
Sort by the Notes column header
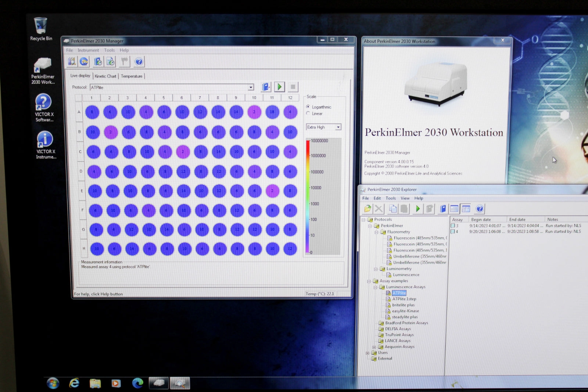point(566,219)
